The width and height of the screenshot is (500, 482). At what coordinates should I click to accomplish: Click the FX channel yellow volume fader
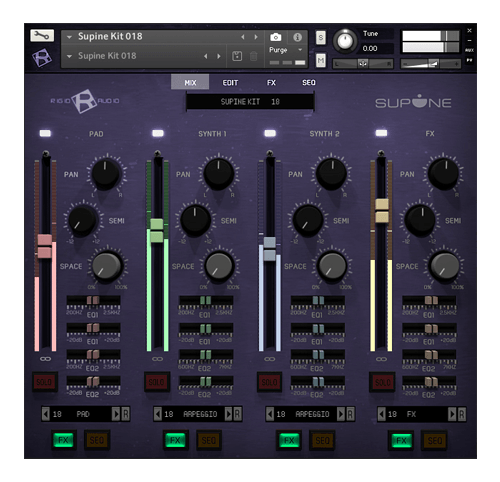pyautogui.click(x=382, y=211)
